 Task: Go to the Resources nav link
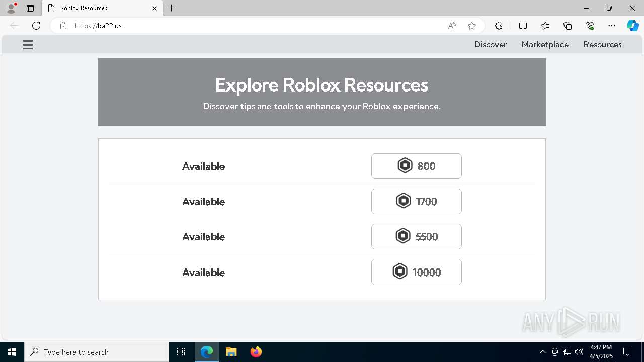tap(602, 44)
